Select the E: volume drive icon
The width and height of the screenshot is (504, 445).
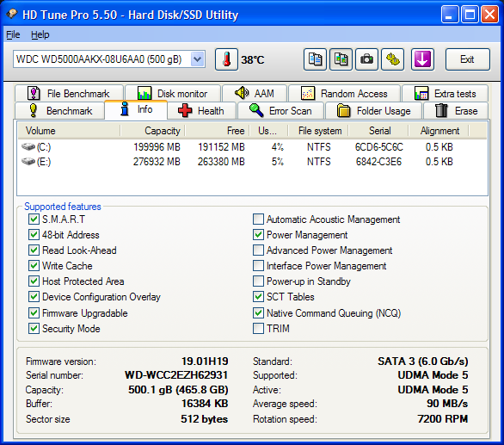28,161
